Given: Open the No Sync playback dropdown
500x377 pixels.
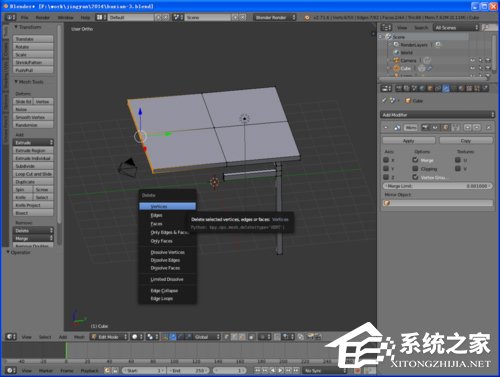Looking at the screenshot, I should pos(324,370).
